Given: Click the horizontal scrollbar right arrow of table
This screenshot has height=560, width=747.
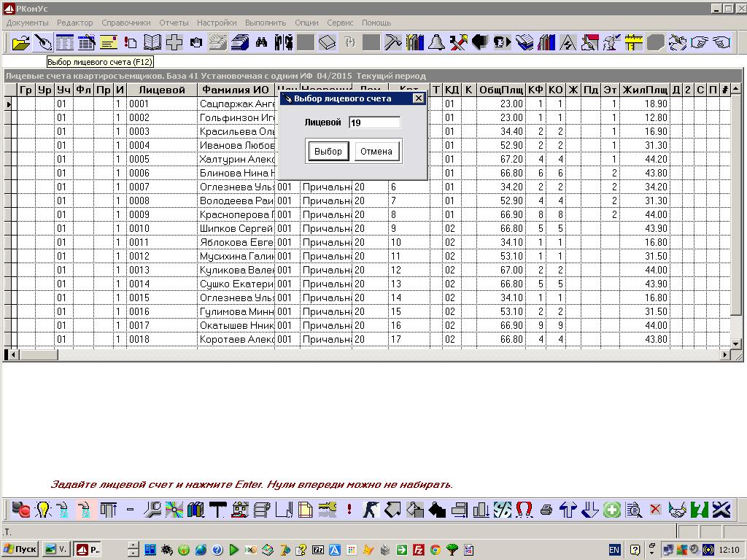Looking at the screenshot, I should coord(726,355).
